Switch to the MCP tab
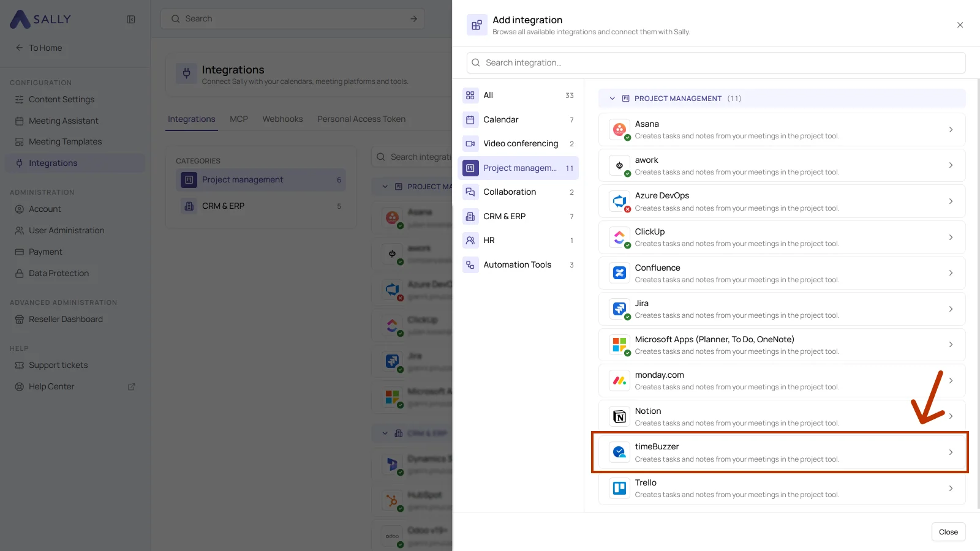Screen dimensions: 980x551 coord(239,119)
